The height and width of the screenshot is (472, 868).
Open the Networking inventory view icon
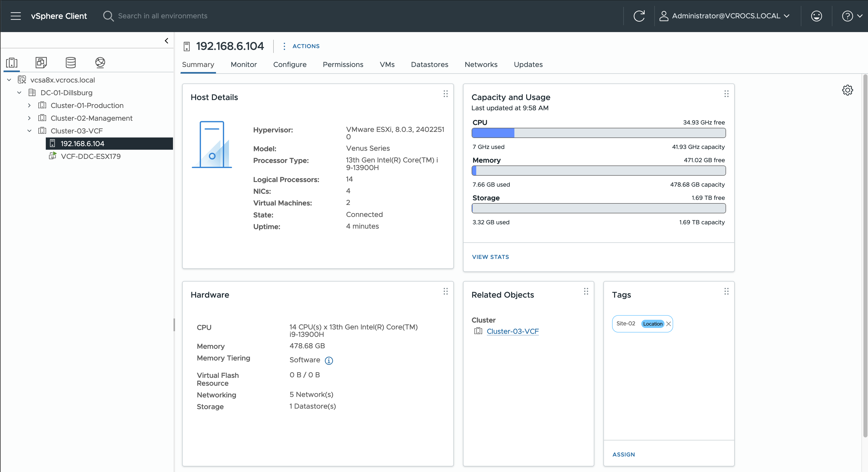click(100, 62)
